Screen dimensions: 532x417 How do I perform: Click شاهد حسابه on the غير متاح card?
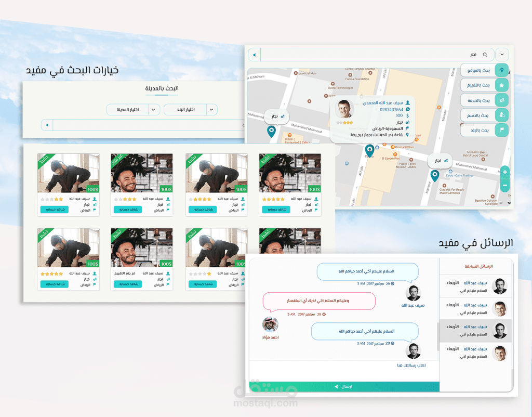point(128,210)
